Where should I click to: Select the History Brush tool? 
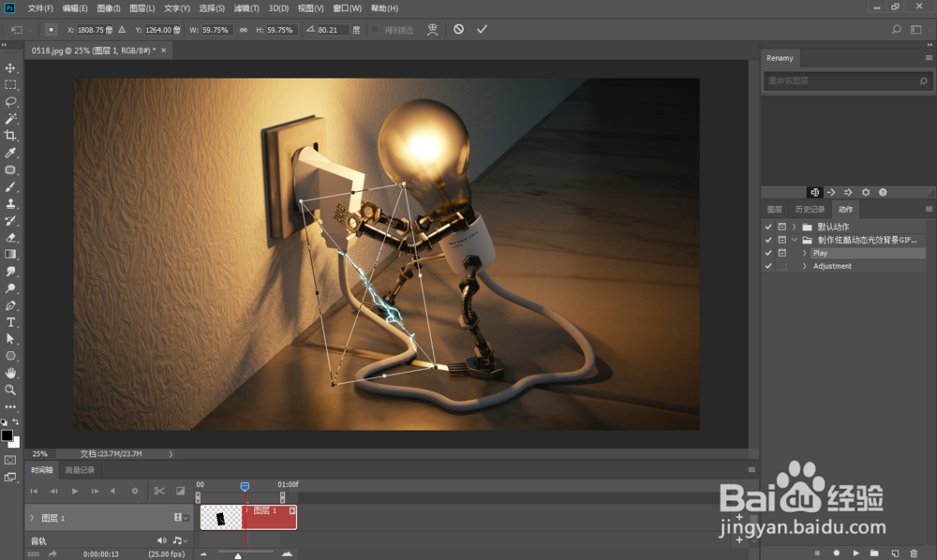(x=10, y=221)
